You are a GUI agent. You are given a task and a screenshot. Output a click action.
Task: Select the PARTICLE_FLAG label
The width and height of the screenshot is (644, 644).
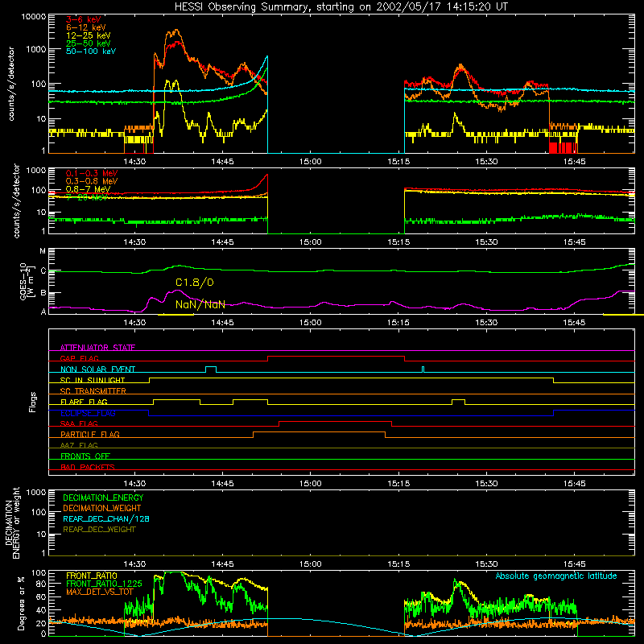coord(90,434)
